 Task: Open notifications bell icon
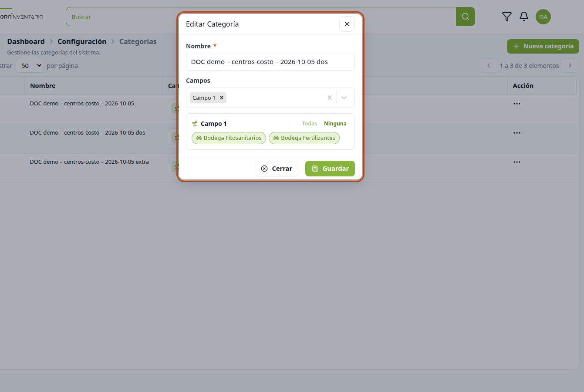(x=524, y=17)
